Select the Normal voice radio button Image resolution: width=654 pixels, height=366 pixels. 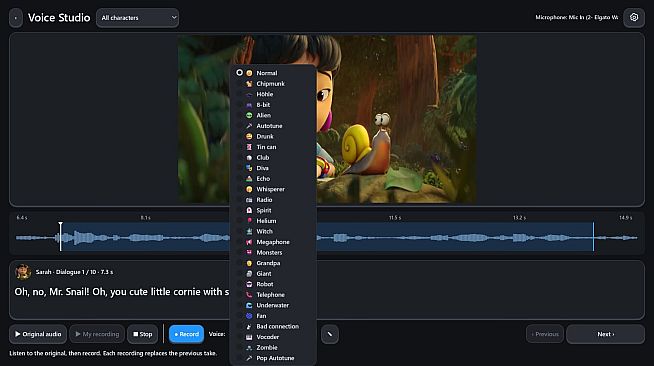pos(239,73)
